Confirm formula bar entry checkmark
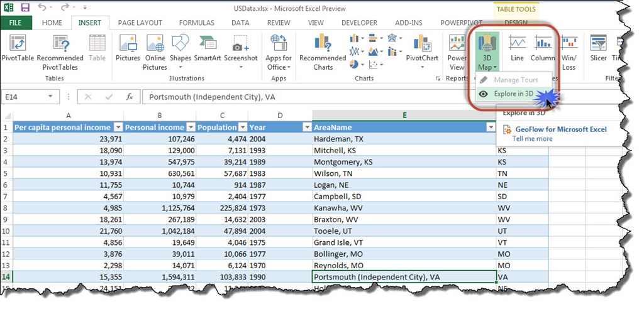The image size is (644, 309). [x=109, y=97]
